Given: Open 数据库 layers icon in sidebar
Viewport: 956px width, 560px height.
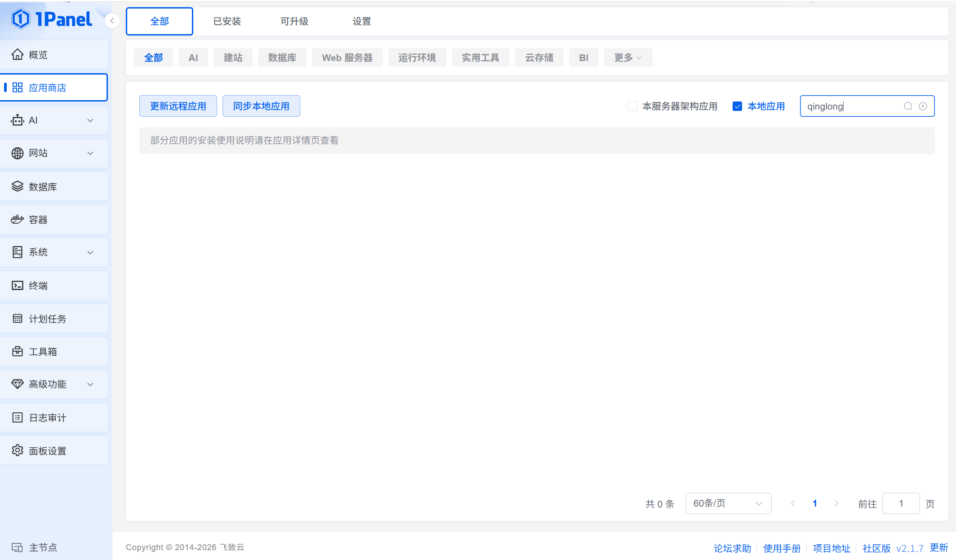Looking at the screenshot, I should coord(17,186).
